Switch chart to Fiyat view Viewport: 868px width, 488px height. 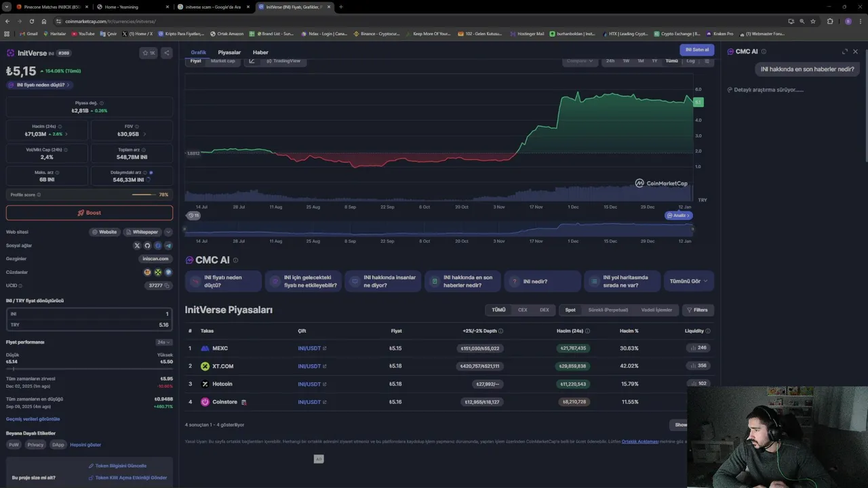(x=195, y=61)
